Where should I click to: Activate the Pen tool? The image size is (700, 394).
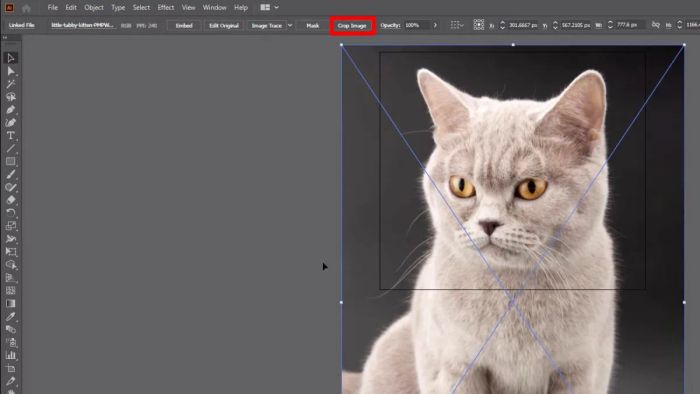click(x=11, y=110)
